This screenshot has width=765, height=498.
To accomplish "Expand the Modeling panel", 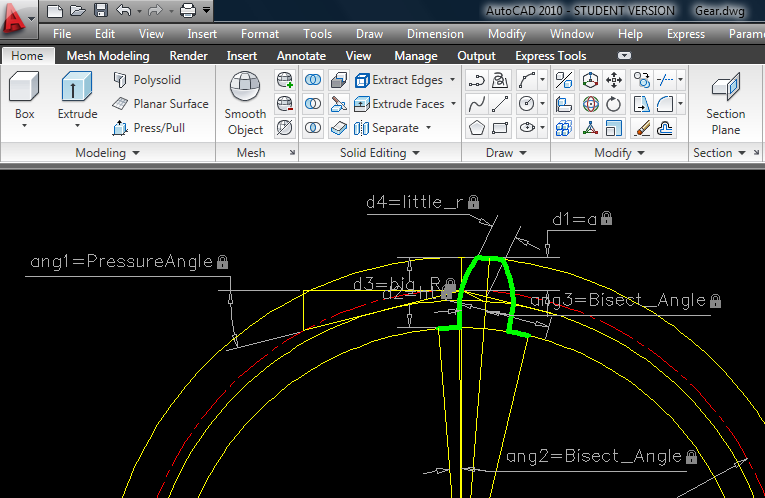I will tap(107, 153).
